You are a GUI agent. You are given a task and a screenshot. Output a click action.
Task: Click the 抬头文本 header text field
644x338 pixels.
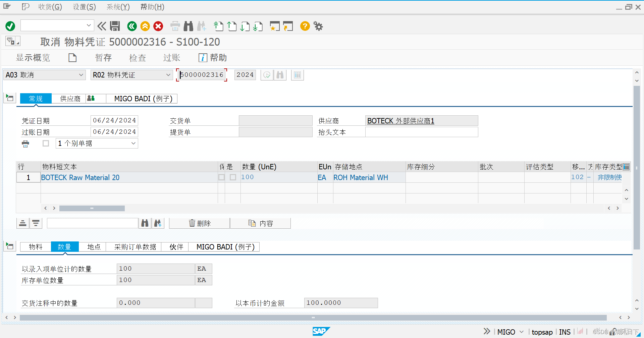[422, 132]
